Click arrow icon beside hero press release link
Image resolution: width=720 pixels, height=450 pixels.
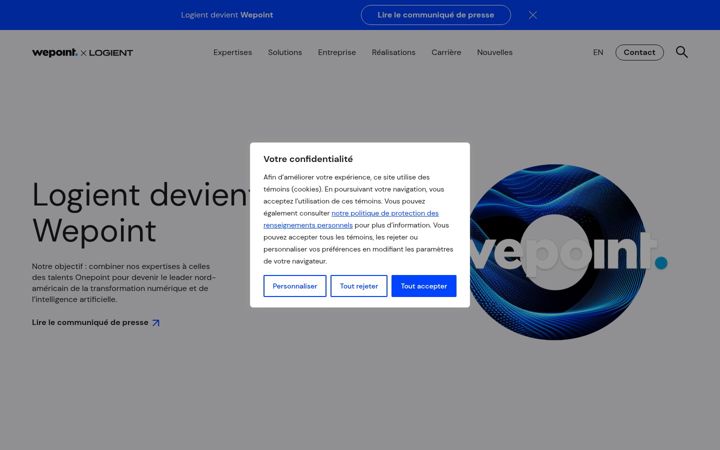pos(156,323)
